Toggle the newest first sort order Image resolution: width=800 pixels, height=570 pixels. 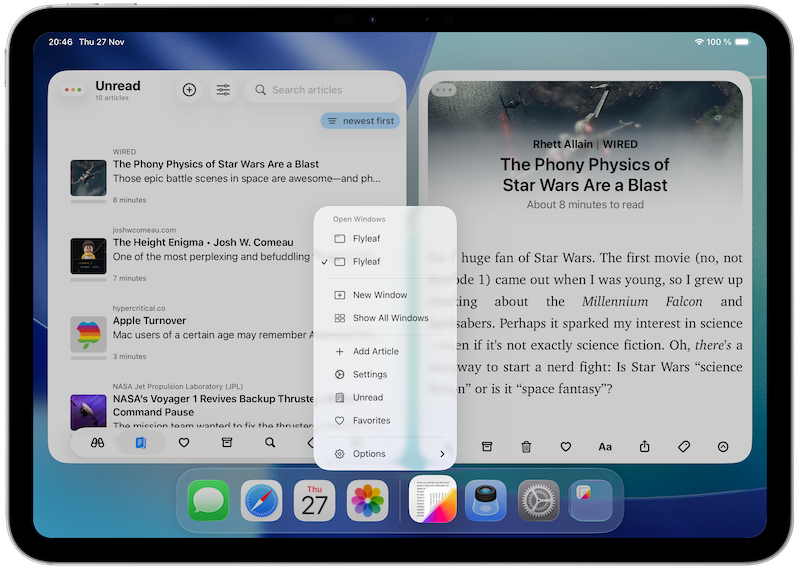click(x=361, y=121)
